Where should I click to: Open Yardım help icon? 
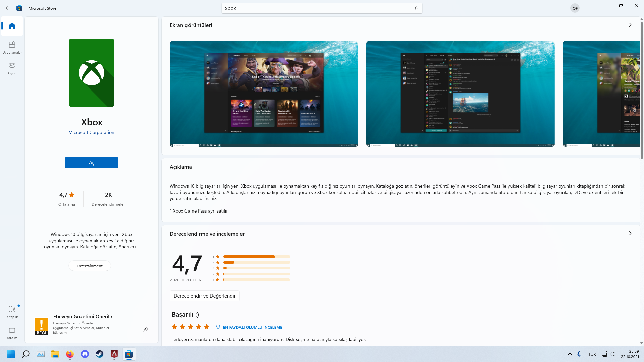click(x=12, y=333)
